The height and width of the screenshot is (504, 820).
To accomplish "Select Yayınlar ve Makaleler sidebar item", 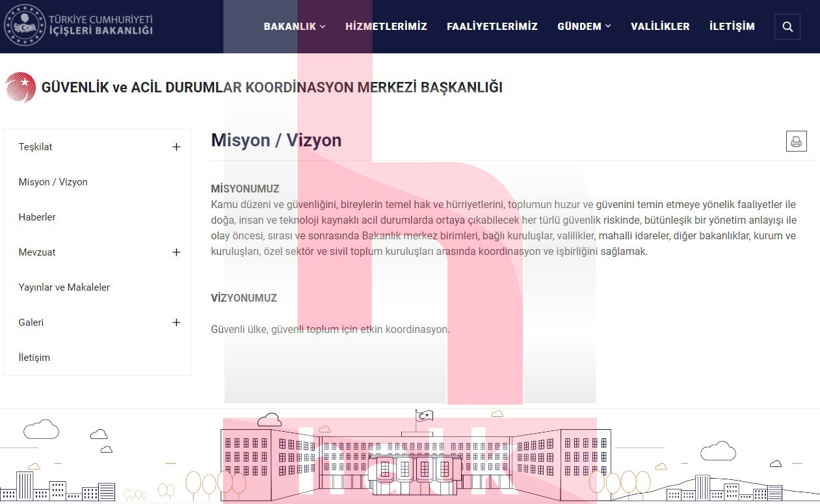I will click(x=64, y=287).
